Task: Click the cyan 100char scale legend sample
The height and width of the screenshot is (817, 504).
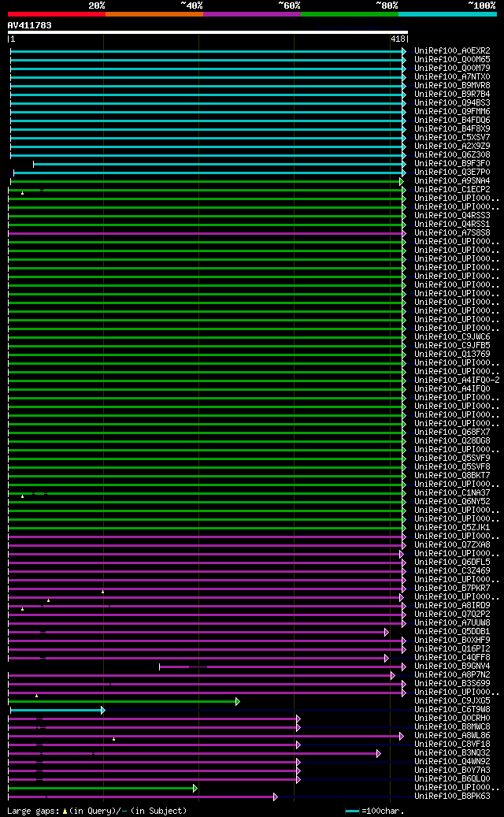Action: click(x=352, y=811)
